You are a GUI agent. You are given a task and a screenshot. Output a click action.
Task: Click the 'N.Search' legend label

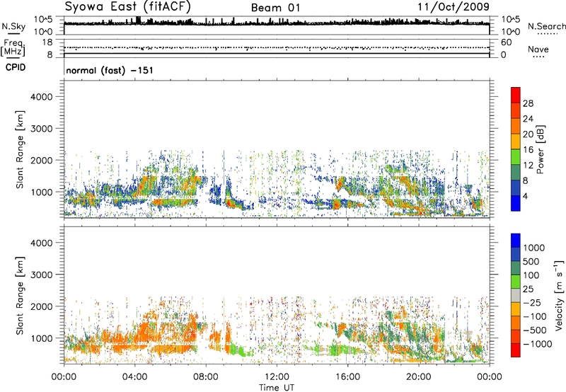pyautogui.click(x=547, y=26)
